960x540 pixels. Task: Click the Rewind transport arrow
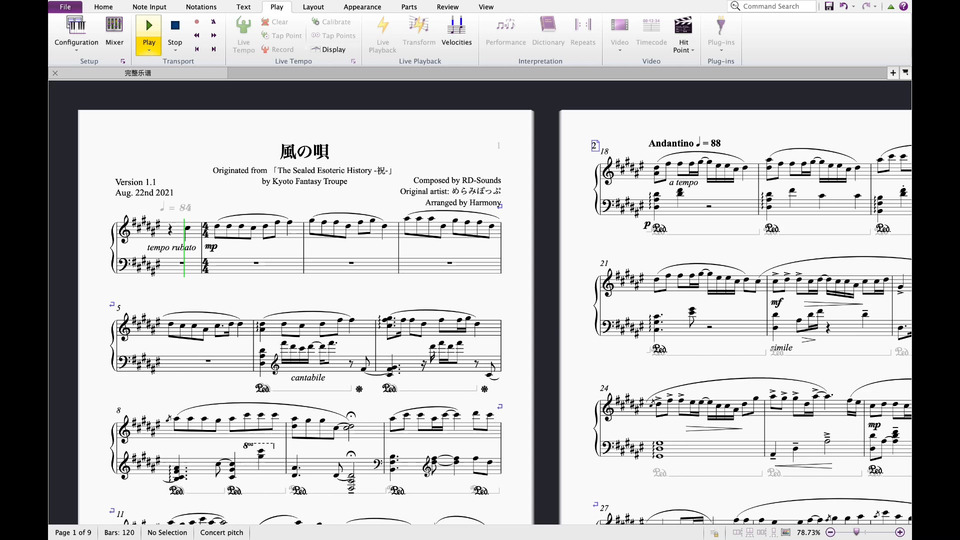[x=197, y=36]
